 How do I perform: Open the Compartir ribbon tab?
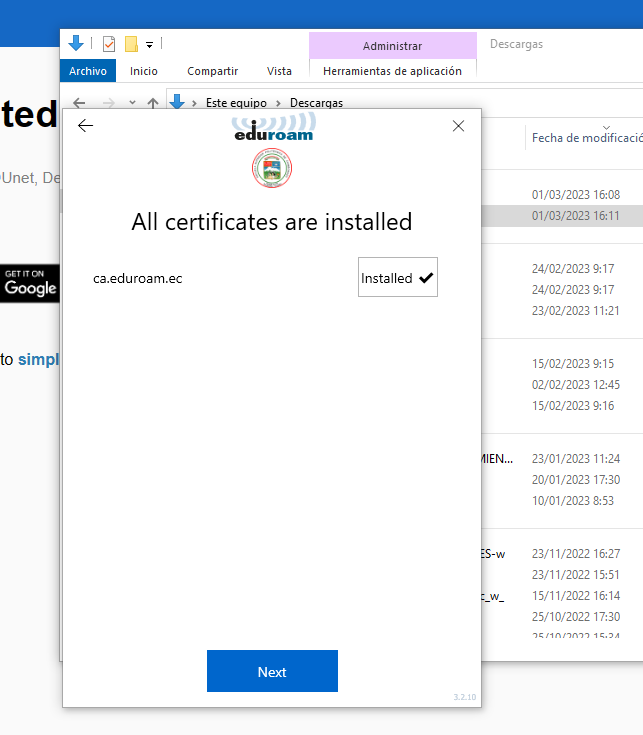click(x=213, y=71)
